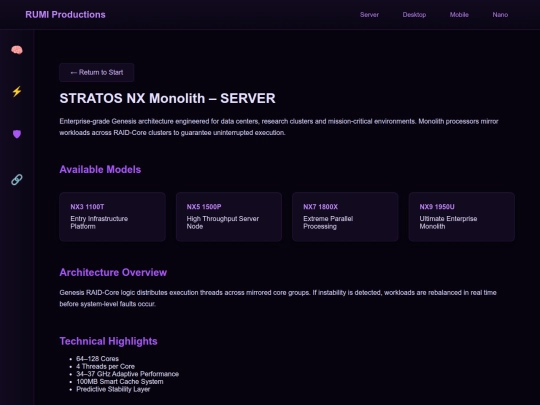Click the 64–128 Cores list item
Screen dimensions: 540x405
[97, 359]
